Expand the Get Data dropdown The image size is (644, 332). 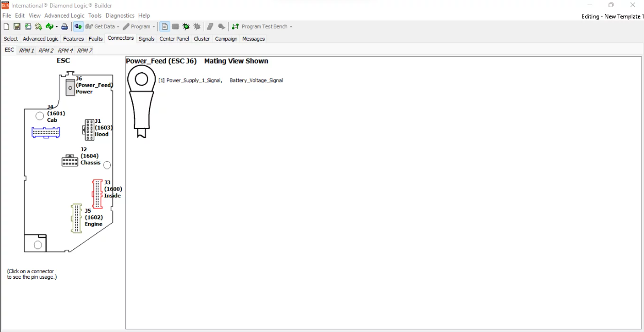[x=118, y=26]
